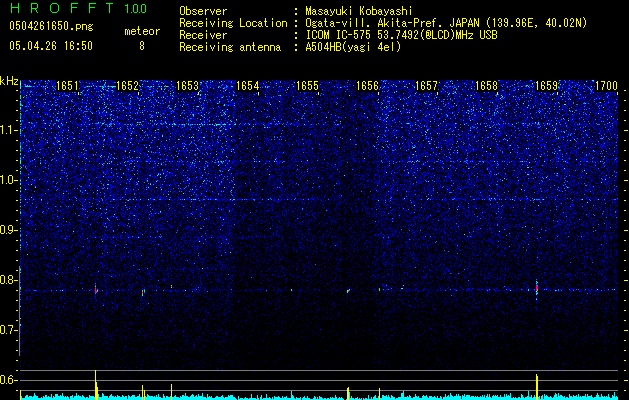The width and height of the screenshot is (629, 400).
Task: Click the 1659 time marker
Action: [546, 86]
